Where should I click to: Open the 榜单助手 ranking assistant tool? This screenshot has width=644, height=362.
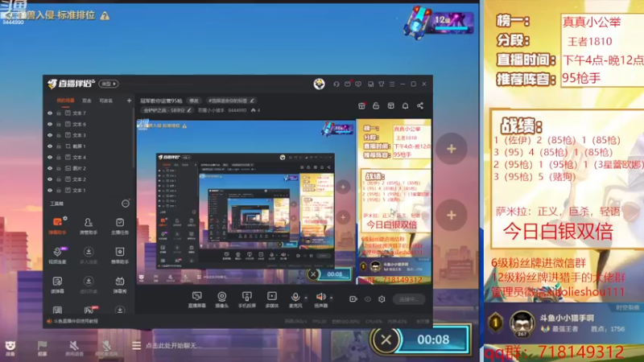click(x=119, y=255)
